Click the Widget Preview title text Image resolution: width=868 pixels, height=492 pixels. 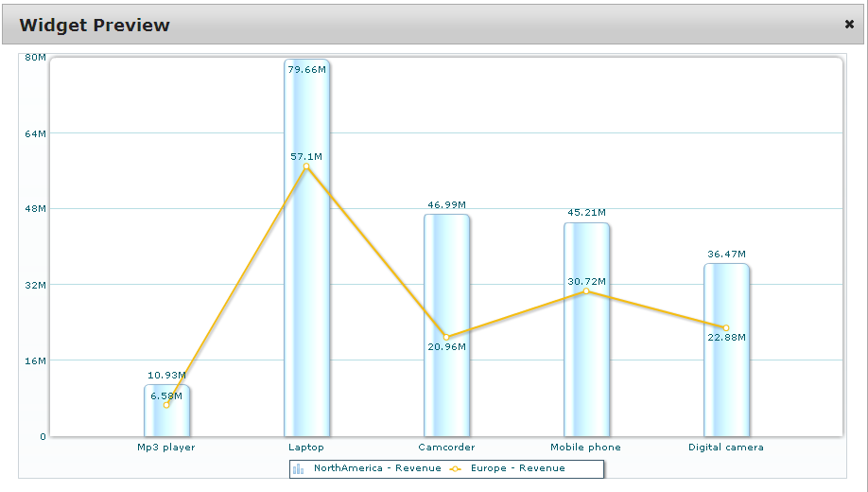tap(95, 26)
